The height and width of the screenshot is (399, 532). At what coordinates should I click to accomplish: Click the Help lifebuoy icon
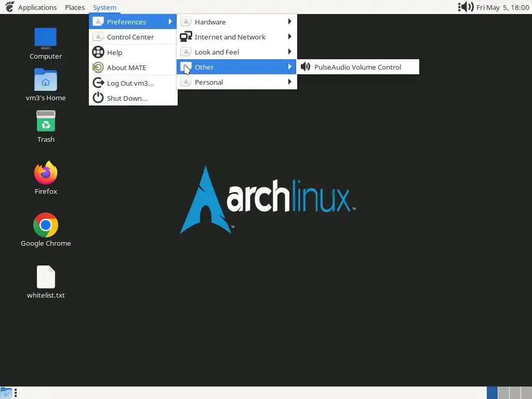(98, 52)
